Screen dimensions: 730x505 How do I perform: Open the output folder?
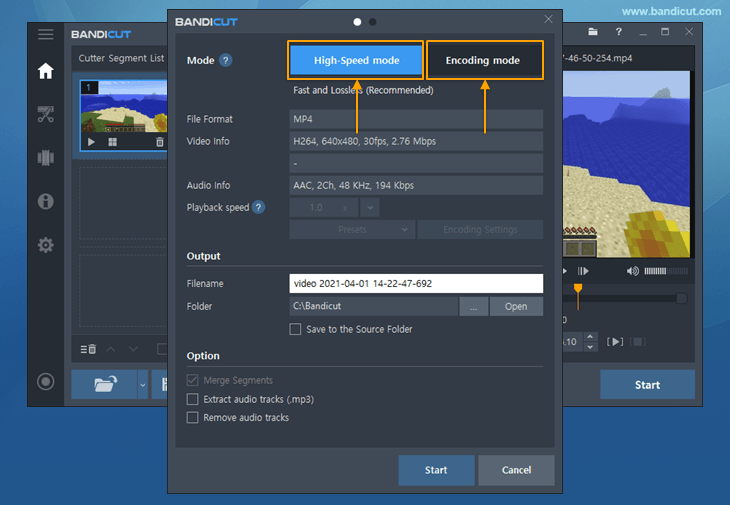tap(516, 306)
